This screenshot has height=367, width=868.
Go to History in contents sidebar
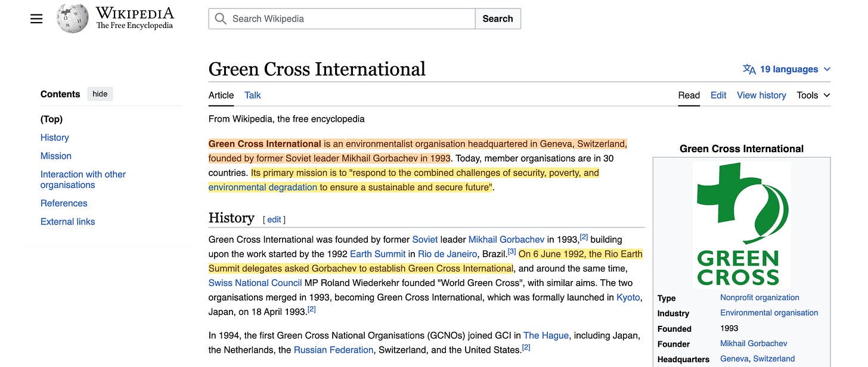point(55,137)
